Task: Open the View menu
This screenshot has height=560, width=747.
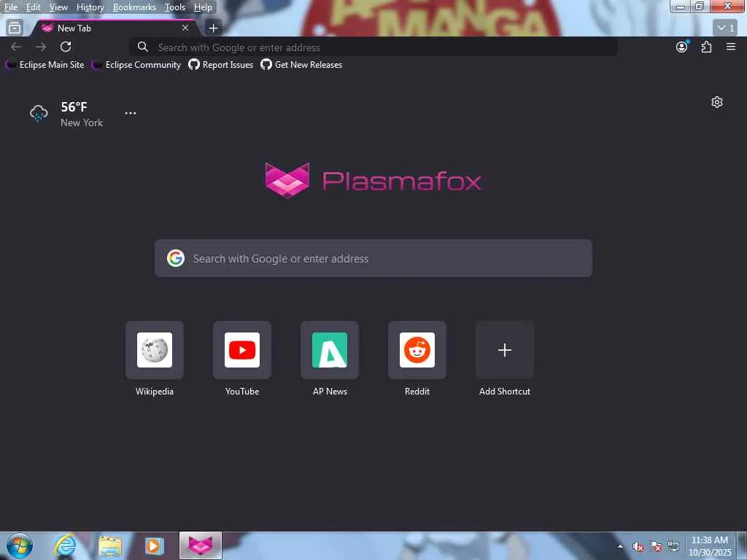Action: point(58,7)
